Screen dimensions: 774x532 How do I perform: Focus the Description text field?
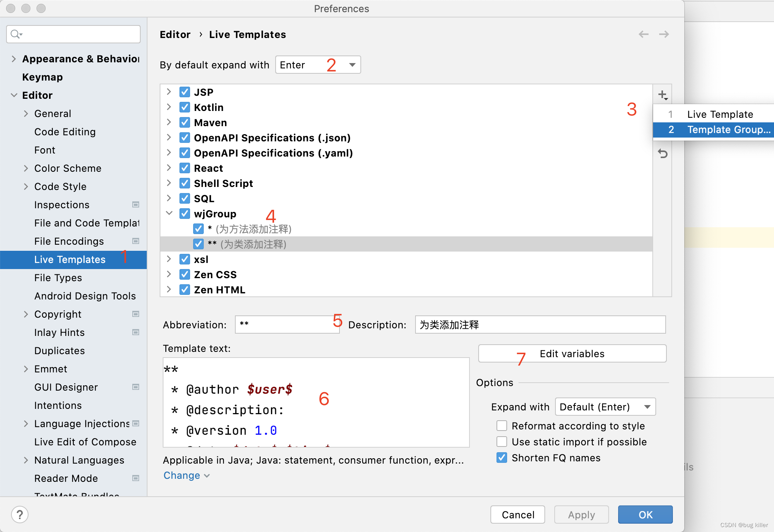click(x=540, y=325)
